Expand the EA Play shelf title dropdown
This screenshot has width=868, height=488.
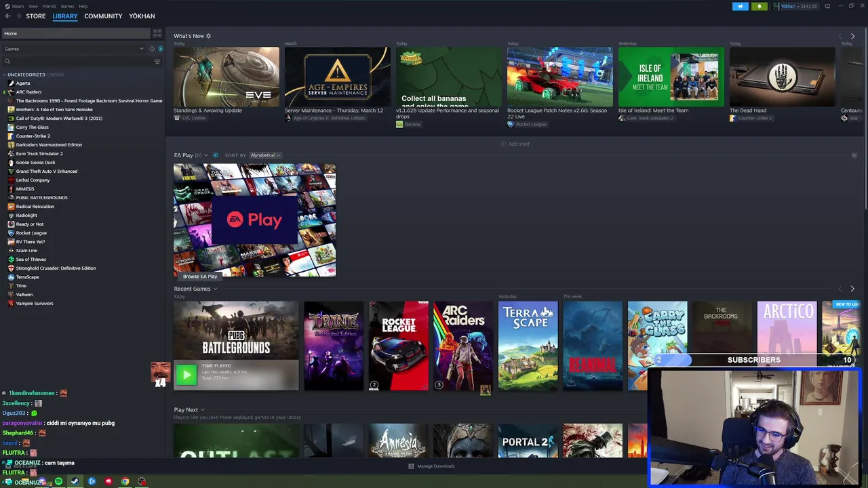click(206, 155)
